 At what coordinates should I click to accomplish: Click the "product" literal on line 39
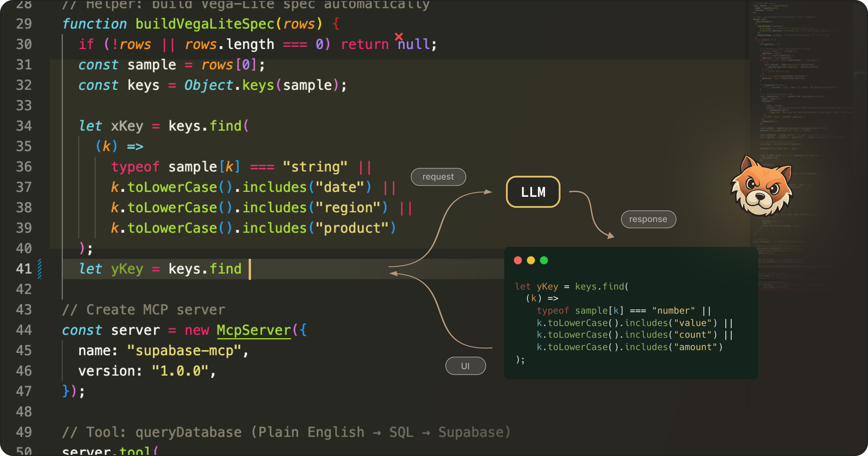tap(352, 228)
